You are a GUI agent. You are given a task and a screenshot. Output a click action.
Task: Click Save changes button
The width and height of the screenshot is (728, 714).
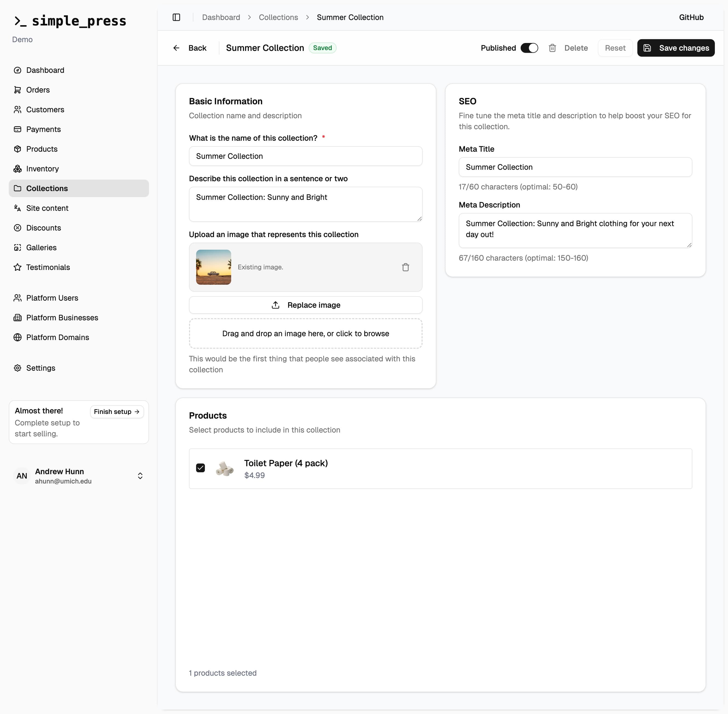[x=676, y=48]
